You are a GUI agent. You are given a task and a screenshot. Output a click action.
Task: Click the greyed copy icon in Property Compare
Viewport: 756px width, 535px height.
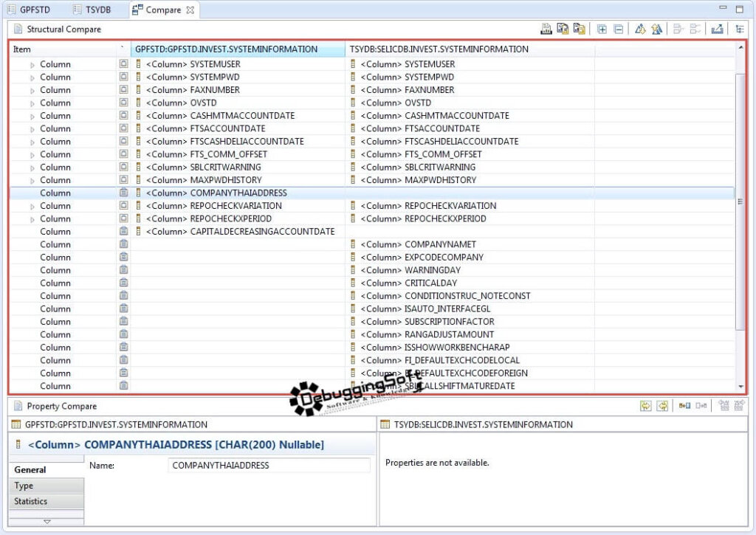701,406
